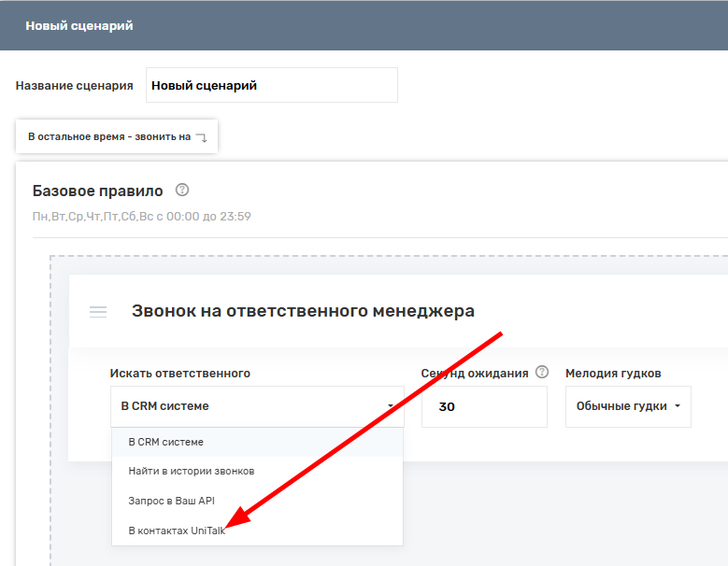
Task: Click the Звонок на ответственного менеджера heading
Action: click(303, 311)
